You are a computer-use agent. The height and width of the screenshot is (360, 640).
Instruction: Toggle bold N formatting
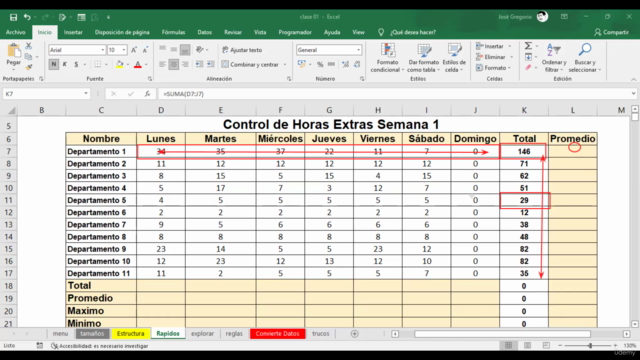[x=53, y=64]
